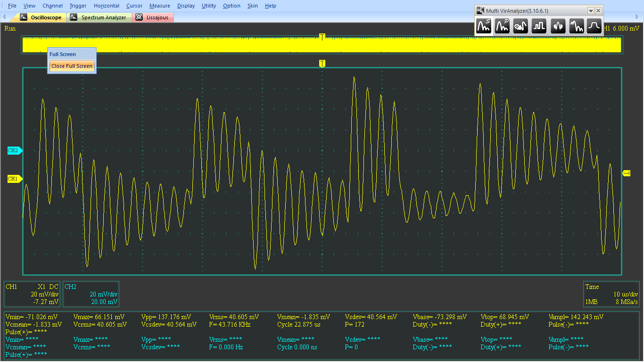Viewport: 644px width, 362px height.
Task: Open the Multi VirAnalyzer toolbar dropdown arrow
Action: [591, 10]
